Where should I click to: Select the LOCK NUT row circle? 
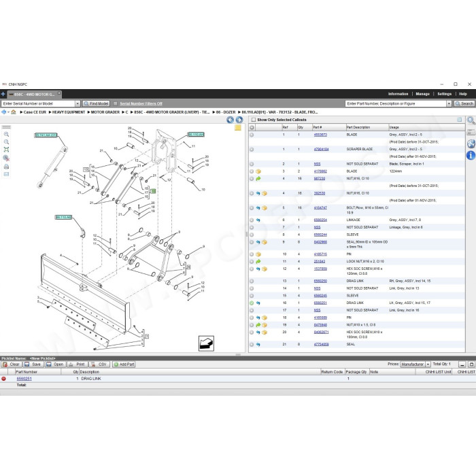click(252, 261)
